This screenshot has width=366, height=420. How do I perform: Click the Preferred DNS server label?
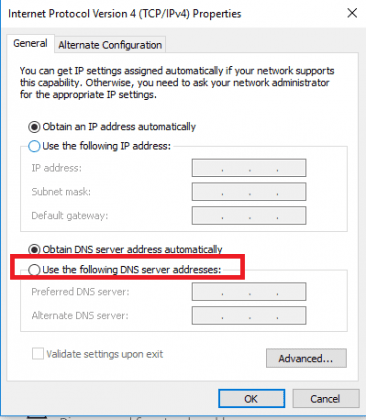(80, 292)
